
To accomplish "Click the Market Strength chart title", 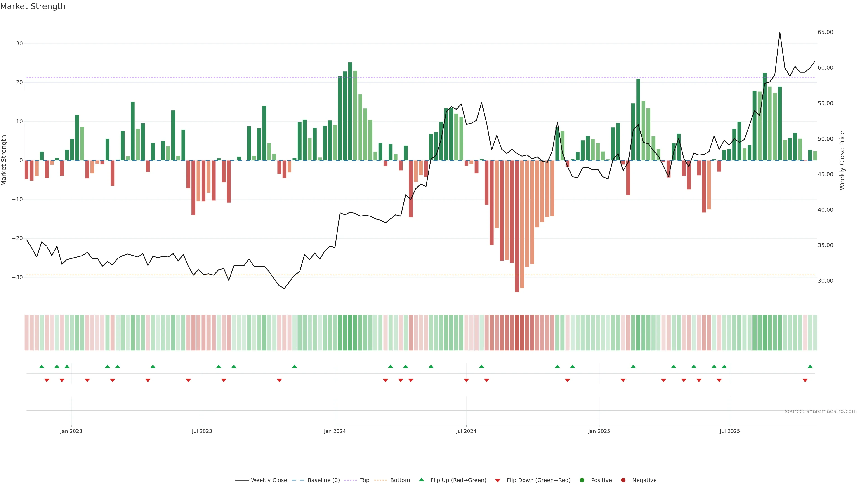I will coord(33,6).
